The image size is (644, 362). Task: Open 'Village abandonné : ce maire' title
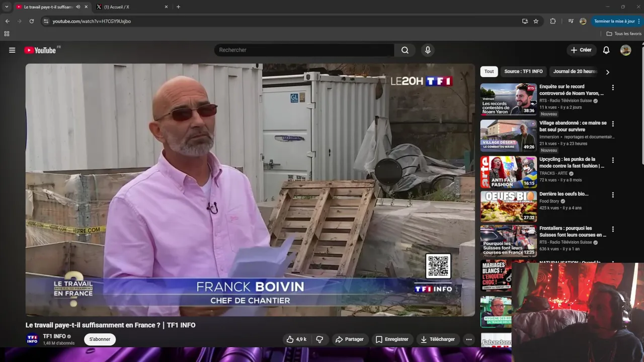573,126
